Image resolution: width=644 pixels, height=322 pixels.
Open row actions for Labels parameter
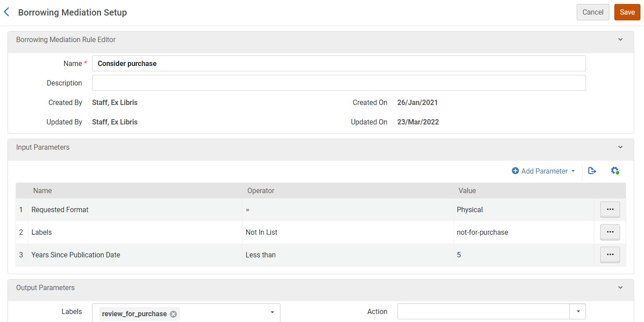609,232
